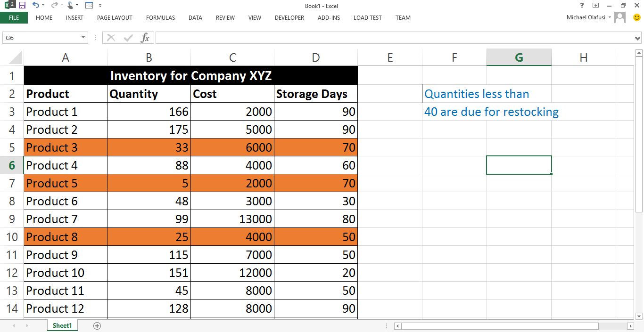
Task: Click Michael Olafusi's account picture
Action: (x=620, y=17)
